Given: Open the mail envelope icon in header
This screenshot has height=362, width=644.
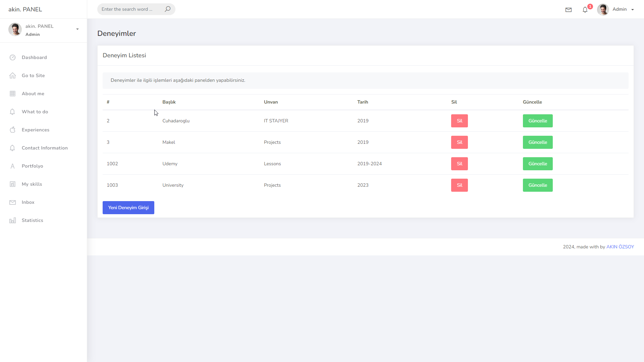Looking at the screenshot, I should (569, 10).
